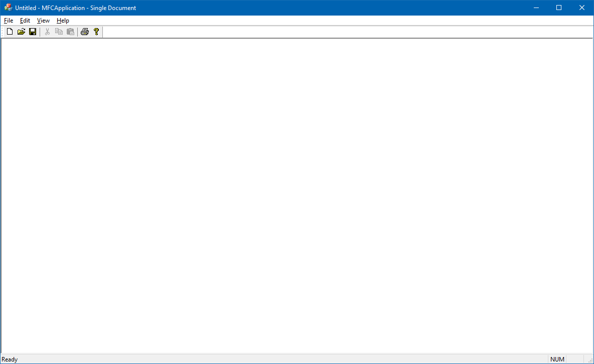Click the toolbar gripper handle
Screen dimensions: 594x364
2,31
